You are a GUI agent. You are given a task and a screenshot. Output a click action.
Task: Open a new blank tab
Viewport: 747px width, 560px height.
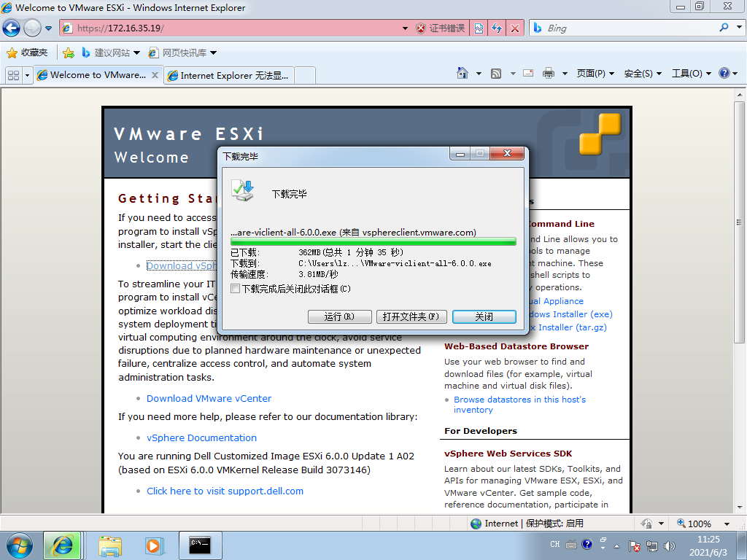(305, 75)
